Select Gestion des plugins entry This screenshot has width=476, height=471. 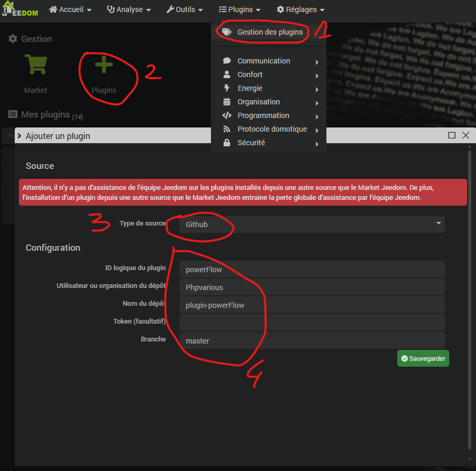click(268, 32)
